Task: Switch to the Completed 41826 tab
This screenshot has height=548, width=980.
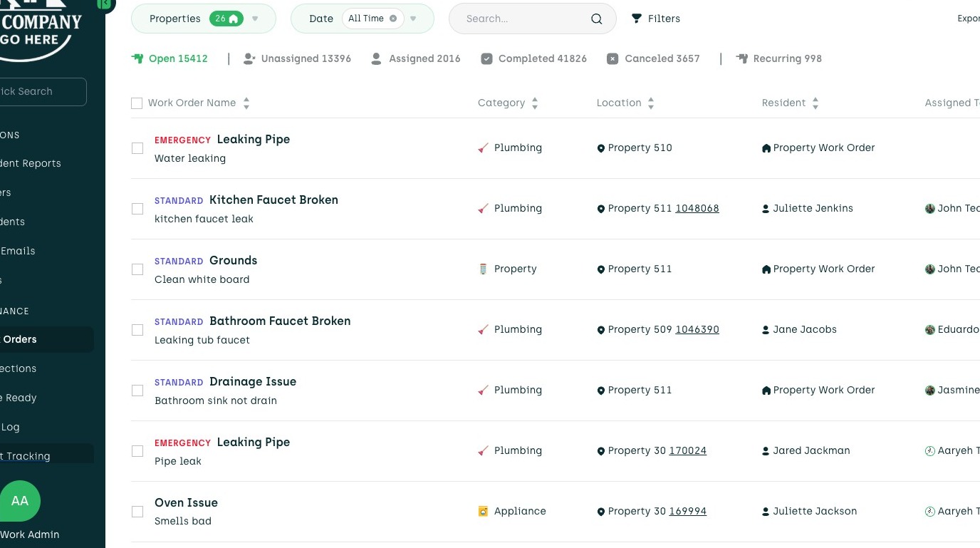Action: coord(534,58)
